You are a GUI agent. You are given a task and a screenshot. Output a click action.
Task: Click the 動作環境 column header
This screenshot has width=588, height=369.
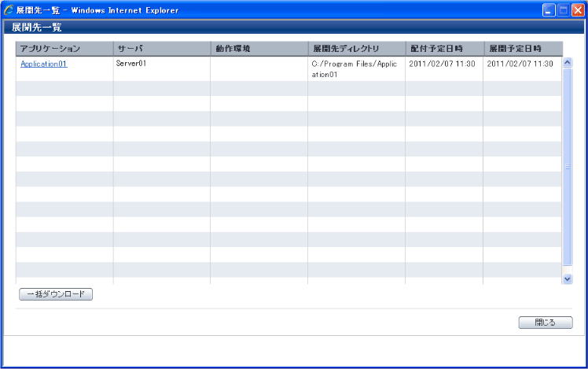[259, 49]
